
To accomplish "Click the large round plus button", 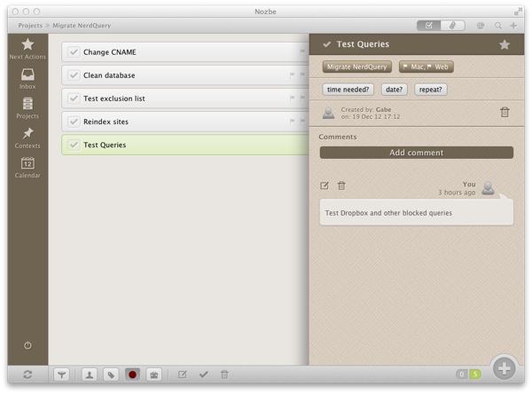I will click(x=505, y=368).
